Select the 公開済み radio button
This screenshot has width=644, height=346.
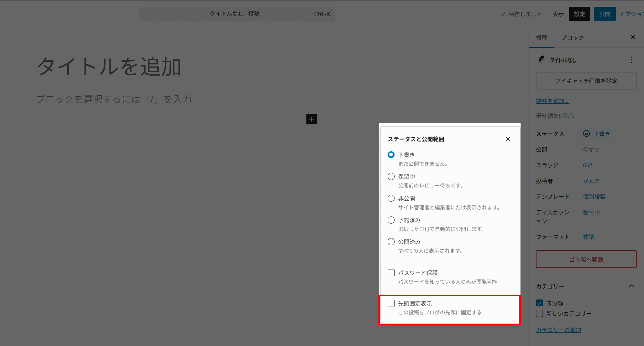(391, 242)
